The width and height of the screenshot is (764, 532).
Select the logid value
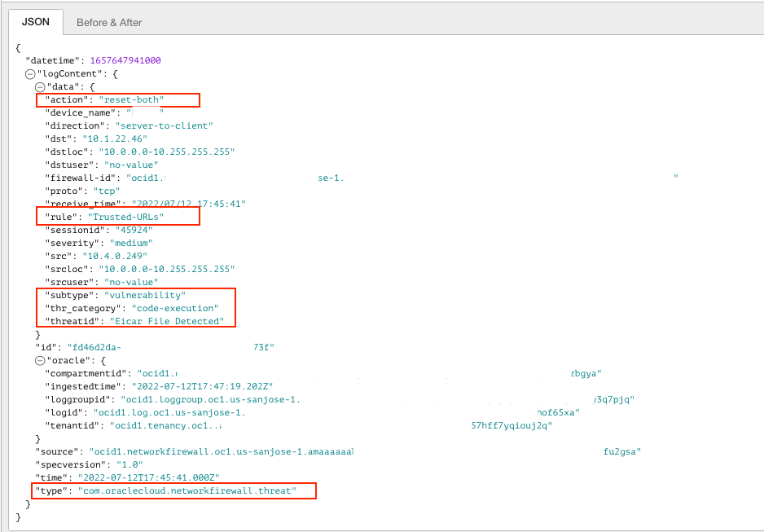click(336, 413)
